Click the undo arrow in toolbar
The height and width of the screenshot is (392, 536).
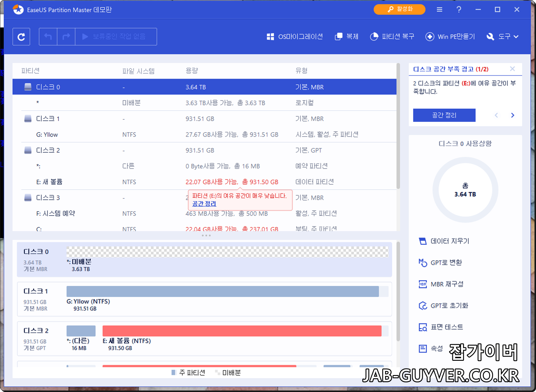(48, 37)
